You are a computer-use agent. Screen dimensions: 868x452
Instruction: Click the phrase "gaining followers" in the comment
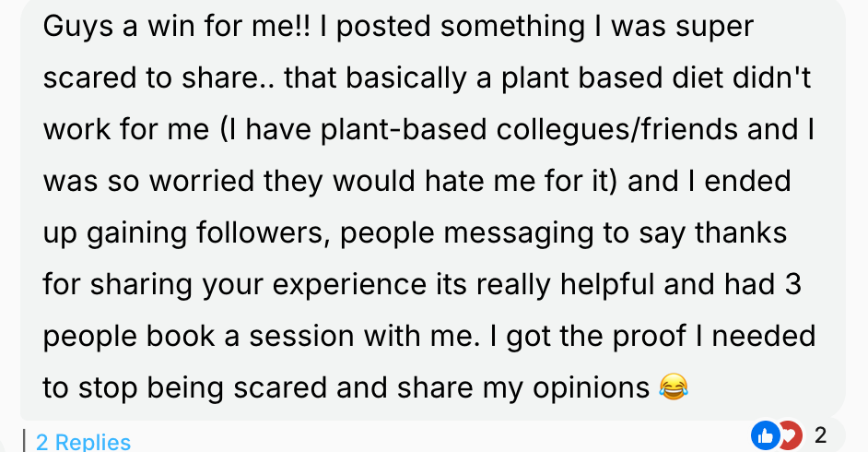point(205,233)
